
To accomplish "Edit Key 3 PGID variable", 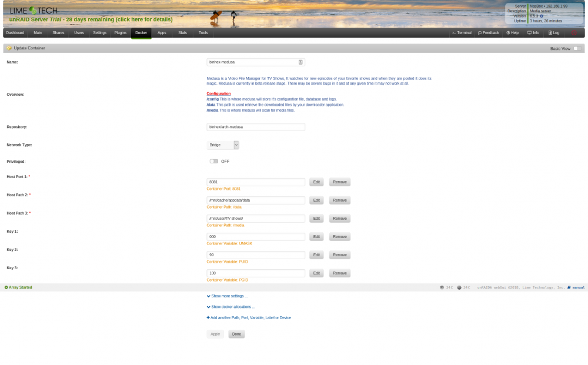I will pos(316,273).
